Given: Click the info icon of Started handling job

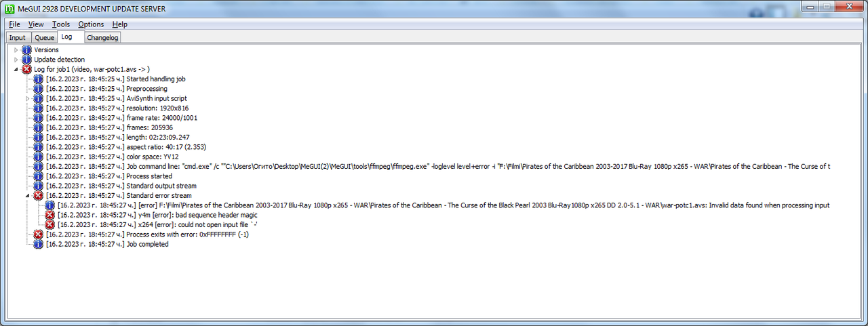Looking at the screenshot, I should [39, 79].
